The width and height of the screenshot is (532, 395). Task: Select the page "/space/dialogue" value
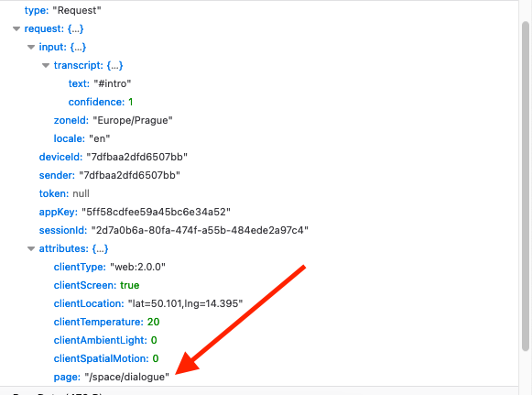coord(127,377)
